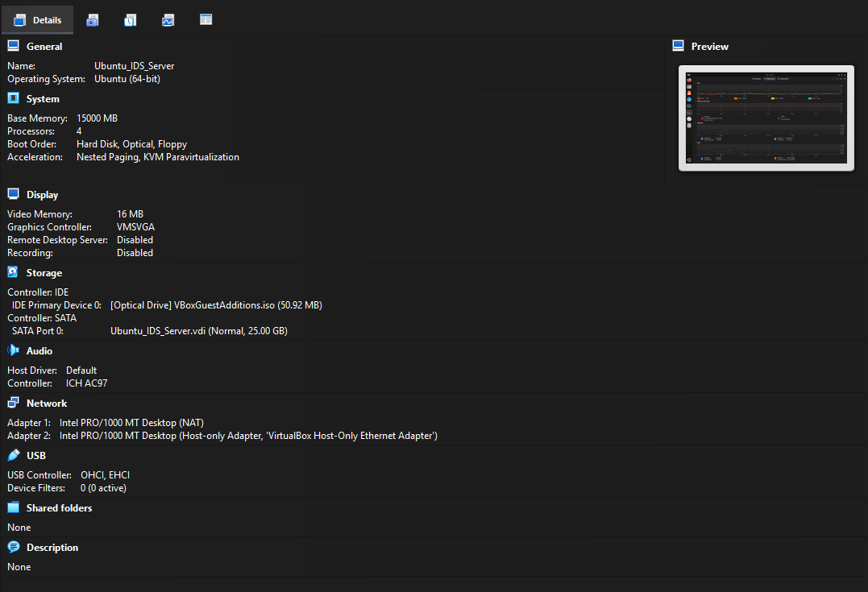Click the Network section adapter icon
The image size is (868, 592).
(x=13, y=403)
